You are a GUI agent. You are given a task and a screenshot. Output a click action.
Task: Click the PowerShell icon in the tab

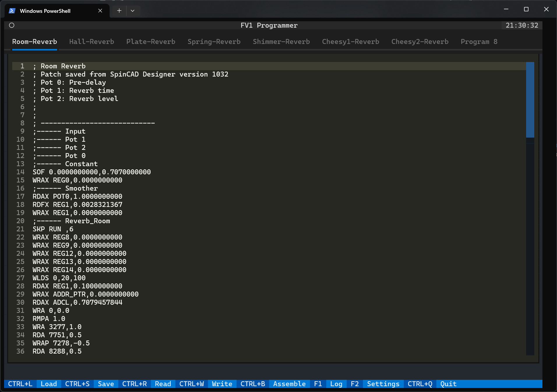[12, 11]
